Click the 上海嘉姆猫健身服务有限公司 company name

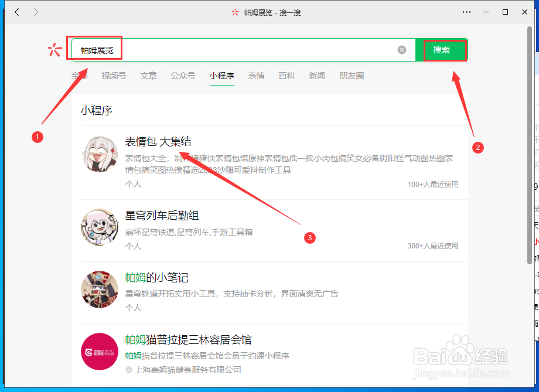187,370
